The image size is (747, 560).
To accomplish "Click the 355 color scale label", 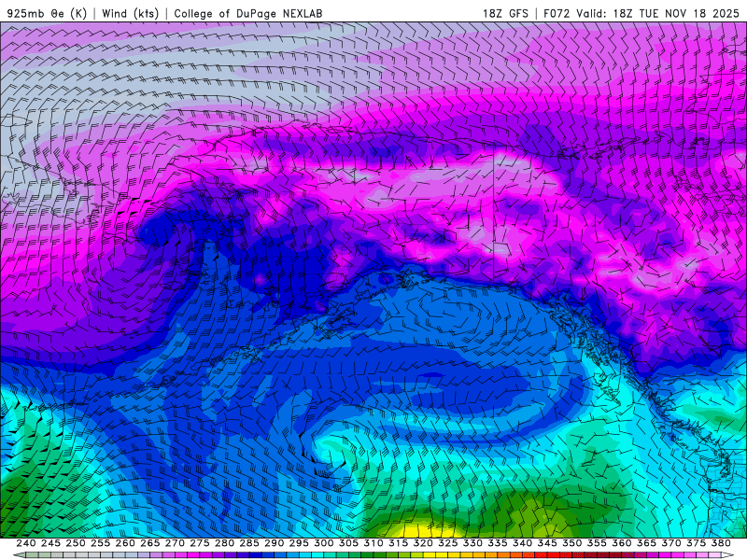I will [597, 543].
